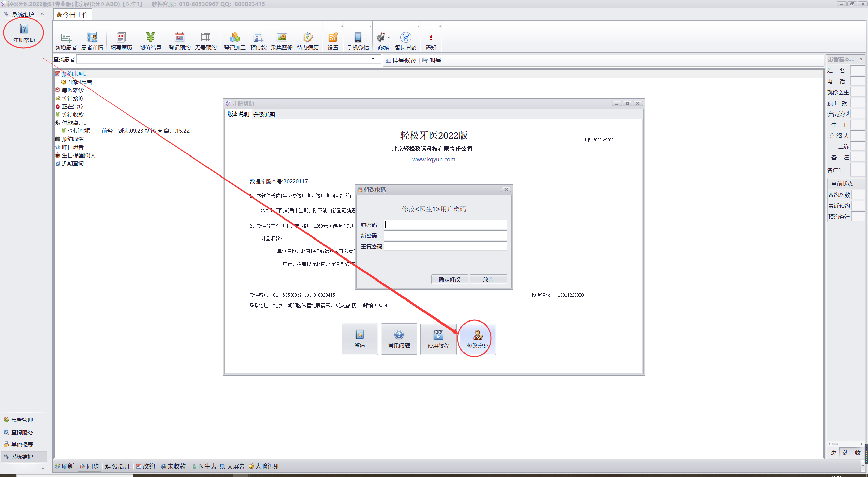Collapse the 系统维护 sidebar with the chevron
This screenshot has height=477, width=868.
point(42,14)
